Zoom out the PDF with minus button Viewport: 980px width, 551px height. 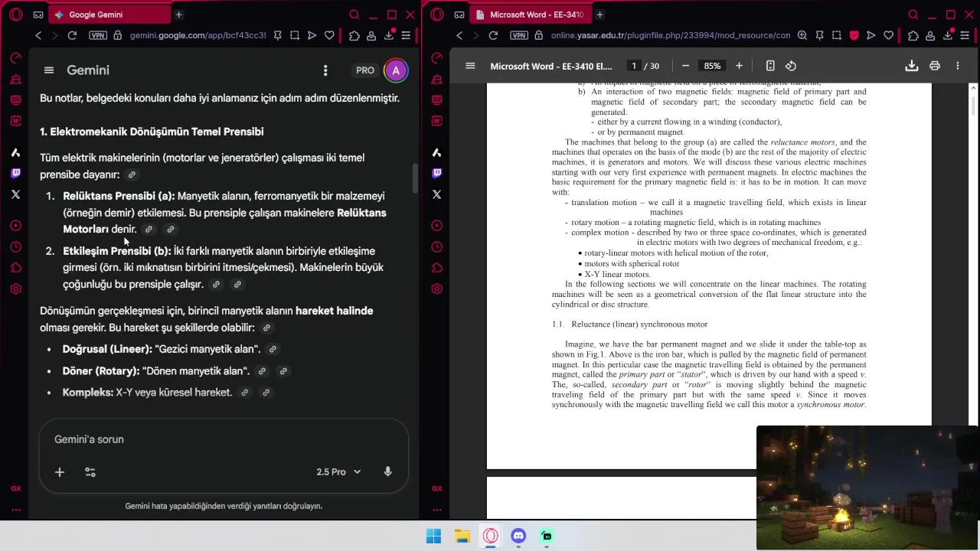tap(685, 66)
